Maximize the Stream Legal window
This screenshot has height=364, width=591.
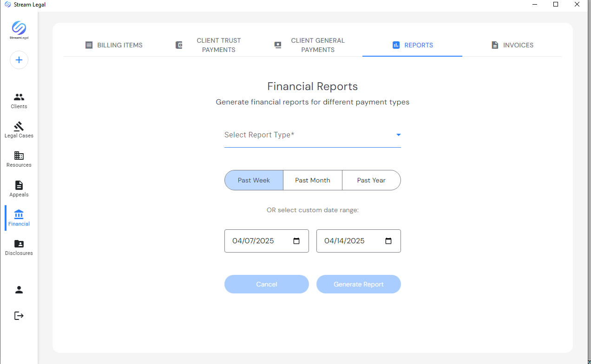click(x=556, y=5)
